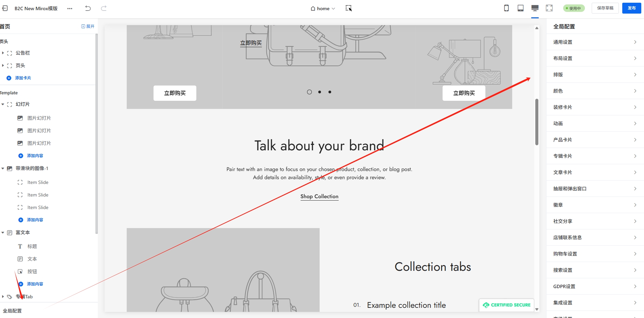Viewport: 644px width, 318px height.
Task: Select the third slideshow pagination dot
Action: (x=330, y=92)
